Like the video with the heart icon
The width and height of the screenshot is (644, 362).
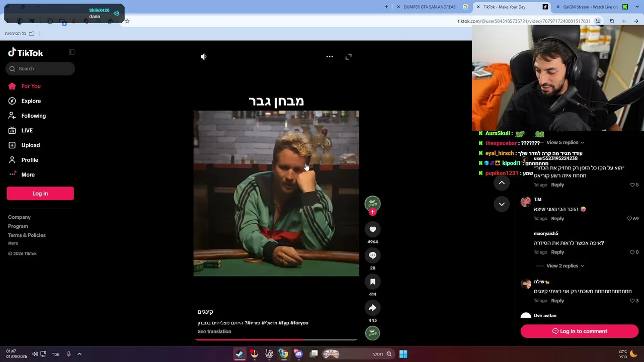coord(373,229)
